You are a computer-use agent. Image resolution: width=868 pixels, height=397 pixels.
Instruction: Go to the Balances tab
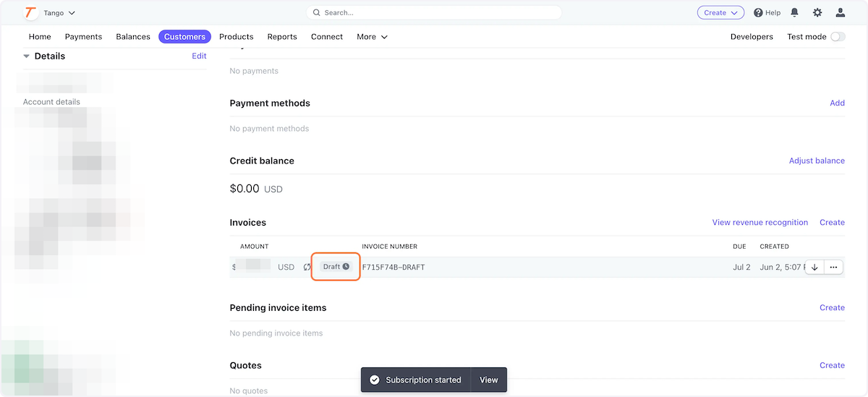[133, 36]
